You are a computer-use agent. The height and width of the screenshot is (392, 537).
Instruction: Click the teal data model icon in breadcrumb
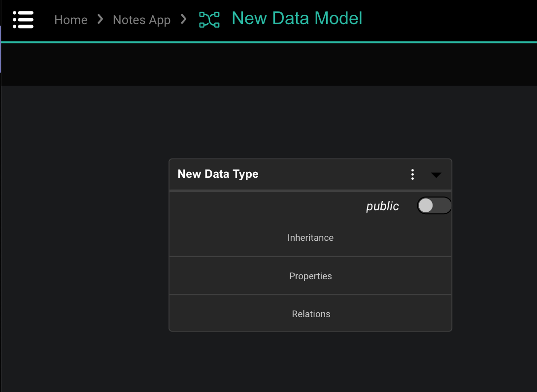pyautogui.click(x=209, y=20)
